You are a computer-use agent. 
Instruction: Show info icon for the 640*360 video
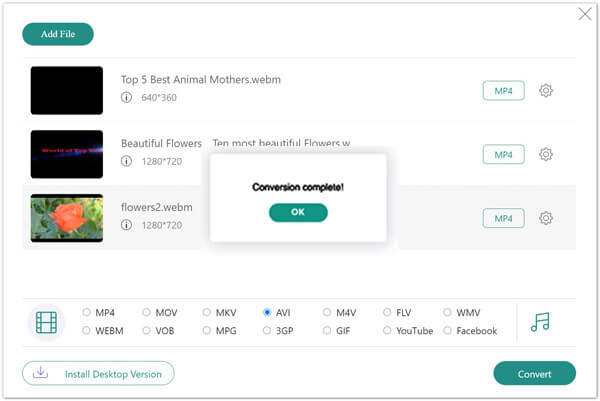pyautogui.click(x=126, y=98)
